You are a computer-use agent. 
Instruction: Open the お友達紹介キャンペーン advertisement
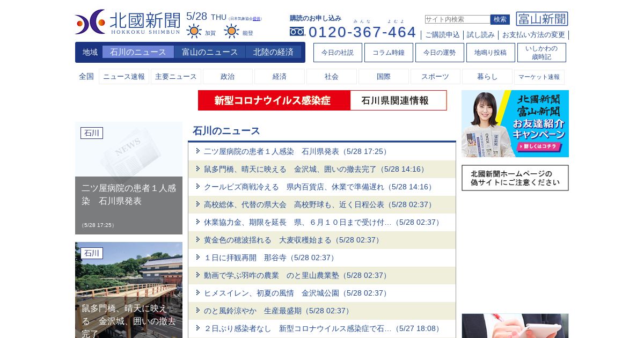coord(515,123)
